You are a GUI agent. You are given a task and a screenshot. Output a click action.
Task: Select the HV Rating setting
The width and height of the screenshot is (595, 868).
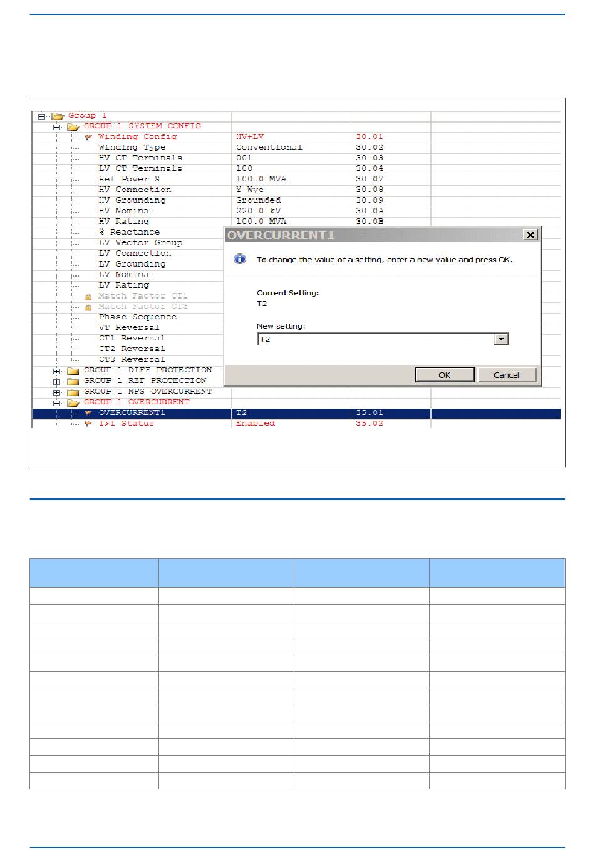[124, 222]
